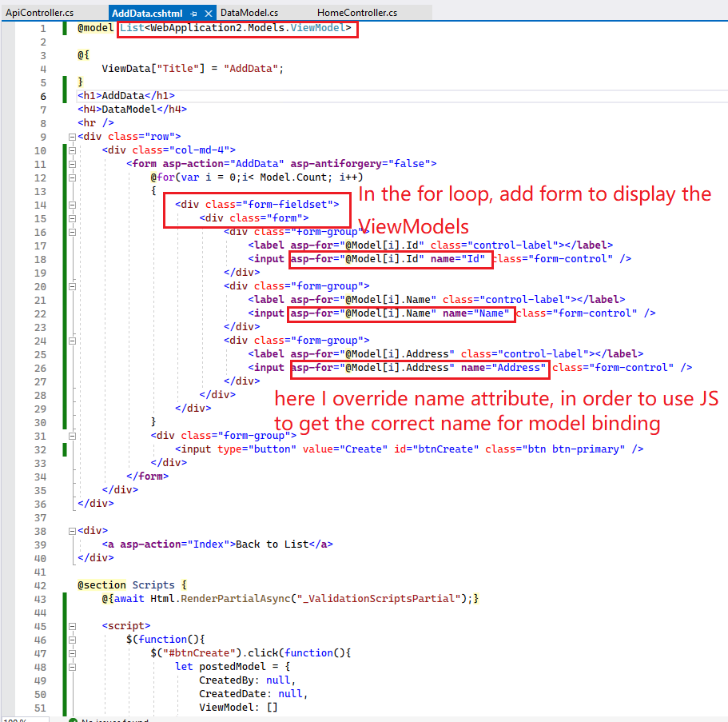
Task: Collapse the div class="form" block
Action: pyautogui.click(x=73, y=218)
